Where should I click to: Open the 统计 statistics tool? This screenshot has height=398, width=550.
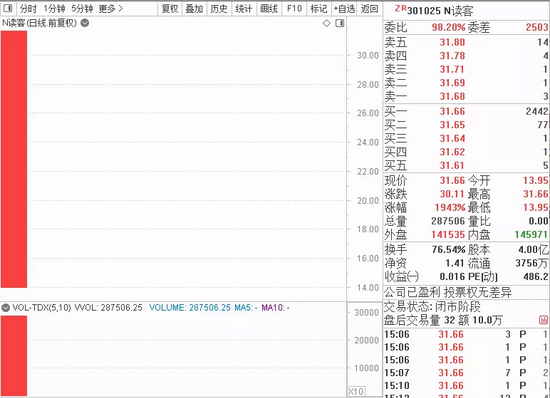click(x=244, y=8)
